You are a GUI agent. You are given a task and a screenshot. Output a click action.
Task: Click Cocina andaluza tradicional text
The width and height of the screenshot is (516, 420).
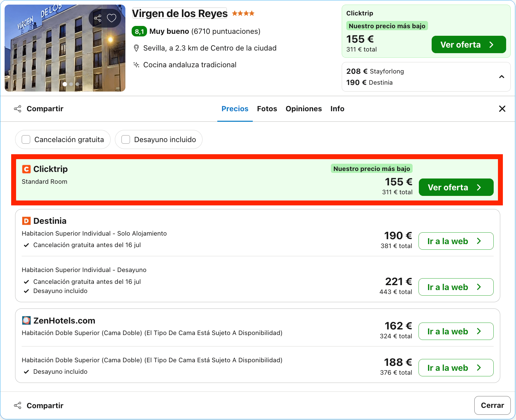pos(190,65)
